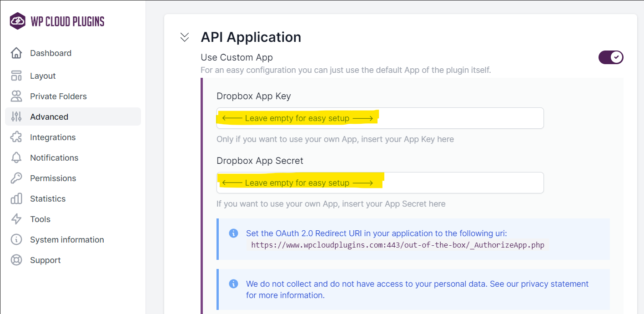Viewport: 644px width, 314px height.
Task: Click the API Application heading
Action: point(251,37)
